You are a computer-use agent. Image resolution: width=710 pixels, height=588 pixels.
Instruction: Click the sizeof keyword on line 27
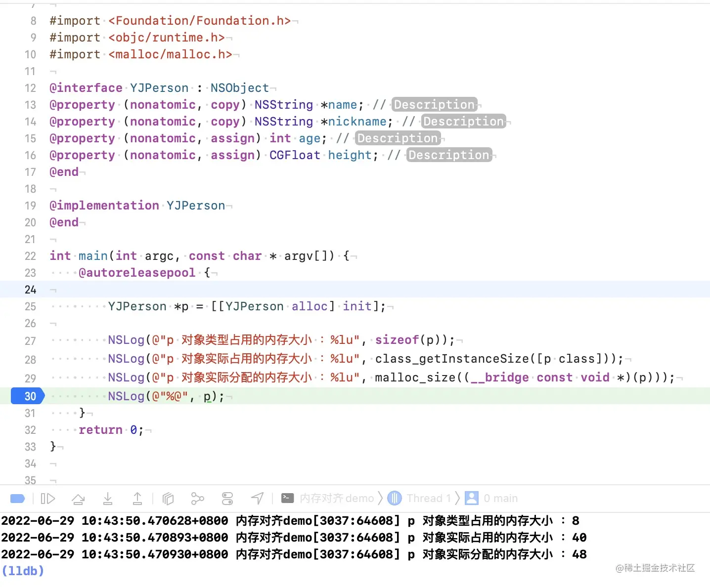(397, 340)
